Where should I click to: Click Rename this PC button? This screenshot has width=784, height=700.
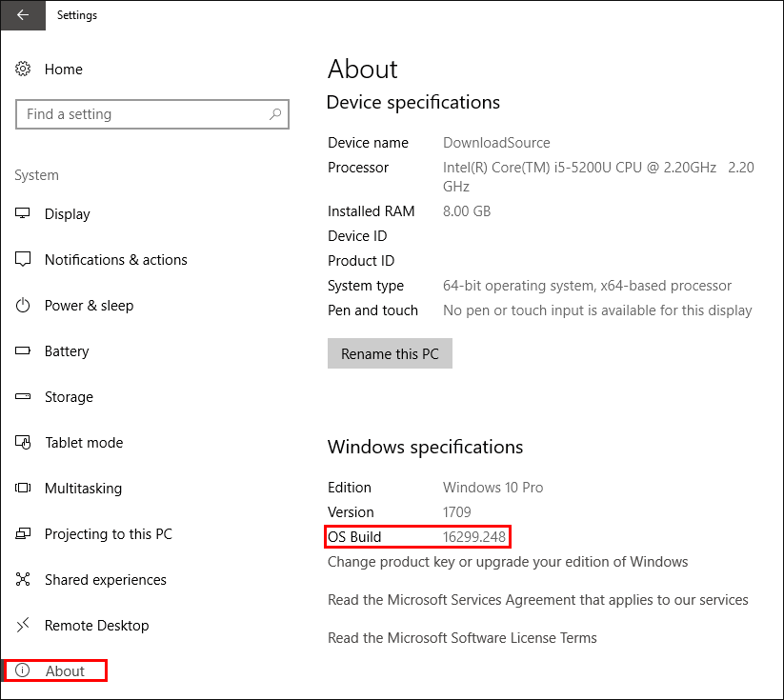coord(390,353)
